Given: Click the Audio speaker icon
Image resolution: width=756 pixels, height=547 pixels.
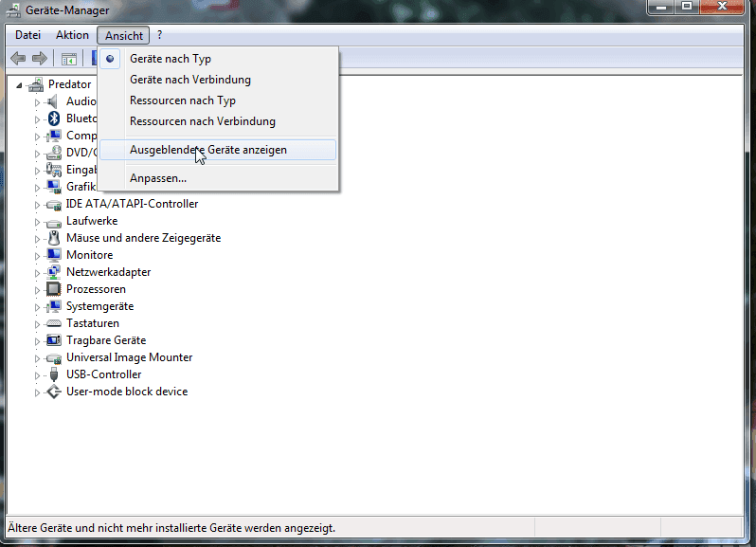Looking at the screenshot, I should pyautogui.click(x=53, y=101).
